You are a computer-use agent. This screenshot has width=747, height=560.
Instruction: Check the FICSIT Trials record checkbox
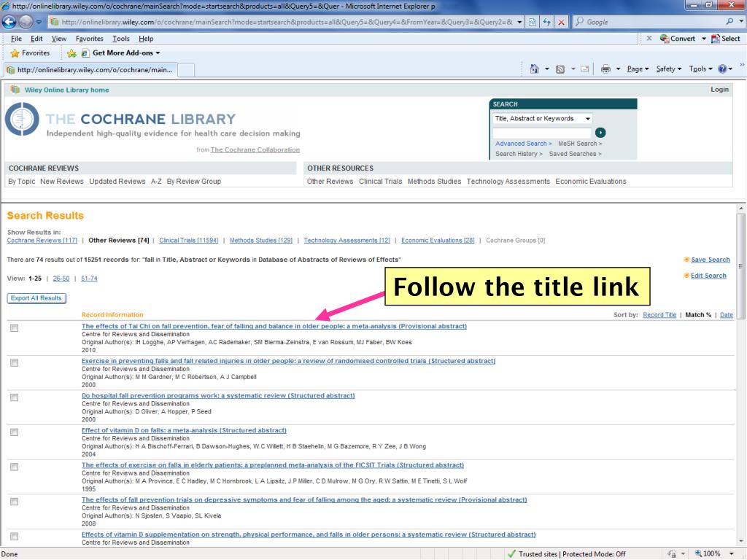pyautogui.click(x=15, y=467)
